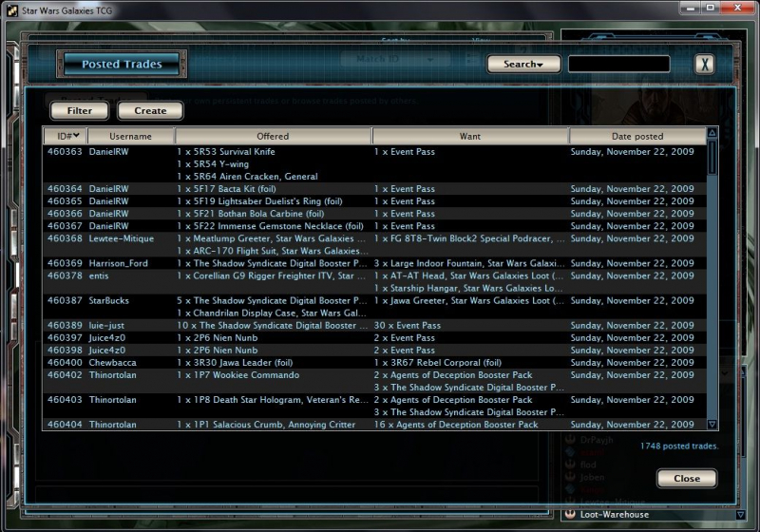Select Juice4z0 trade 460398
This screenshot has height=532, width=760.
click(374, 351)
